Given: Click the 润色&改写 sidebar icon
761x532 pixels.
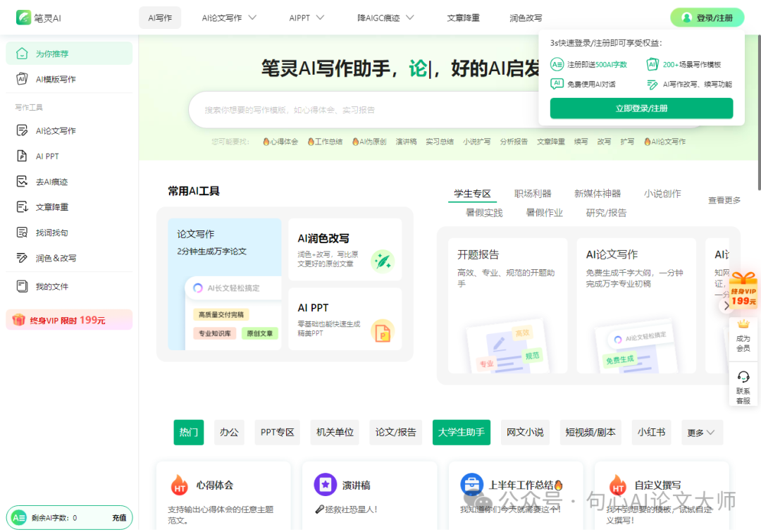Looking at the screenshot, I should pos(22,258).
